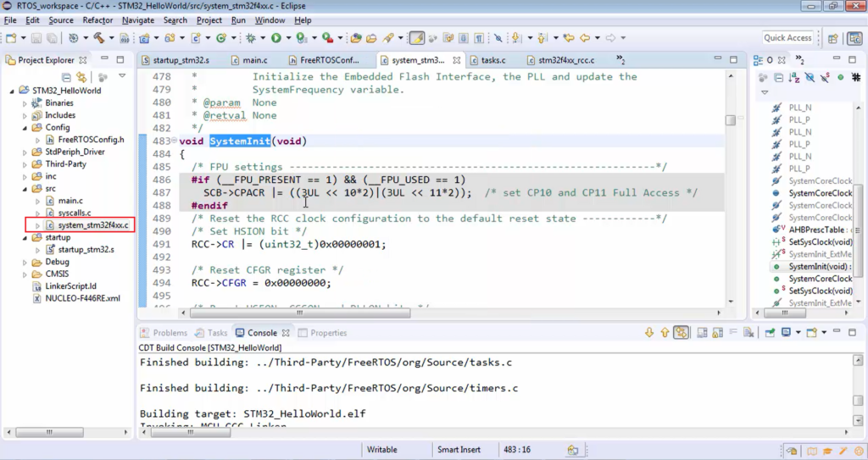This screenshot has height=460, width=868.
Task: Toggle Group Includes icon in Outline toolbar
Action: pyautogui.click(x=856, y=77)
